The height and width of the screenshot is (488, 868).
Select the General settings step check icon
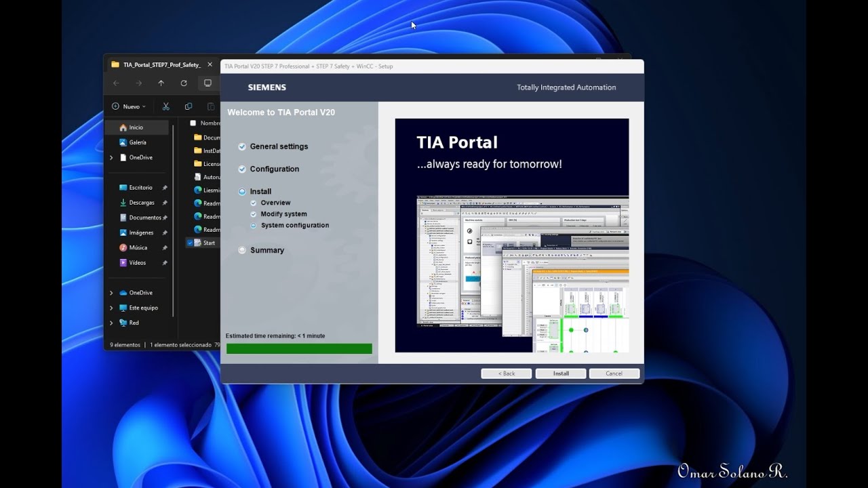242,146
